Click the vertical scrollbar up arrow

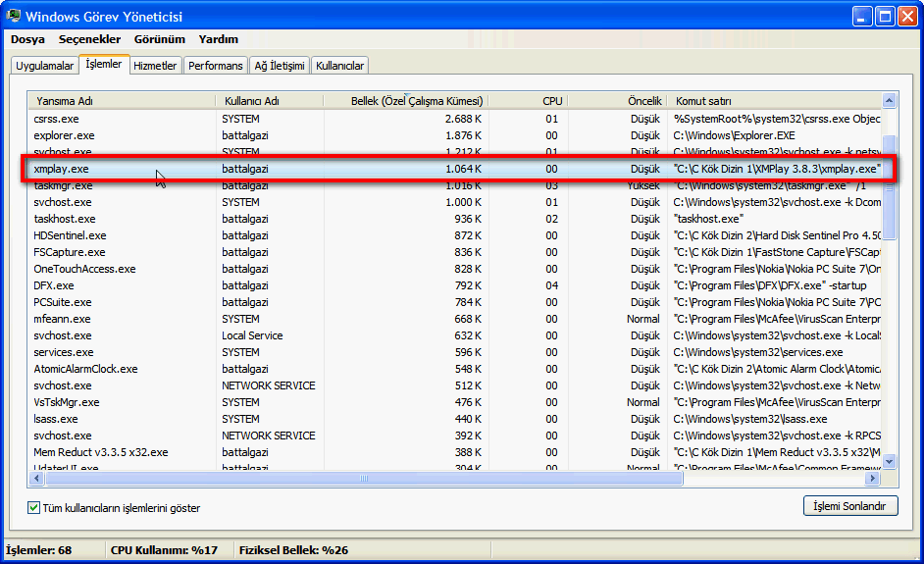click(890, 101)
